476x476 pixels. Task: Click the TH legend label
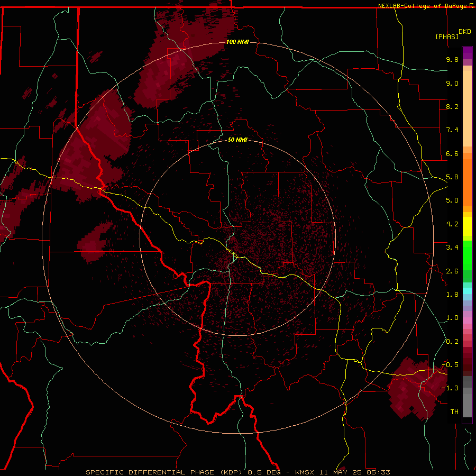(454, 412)
